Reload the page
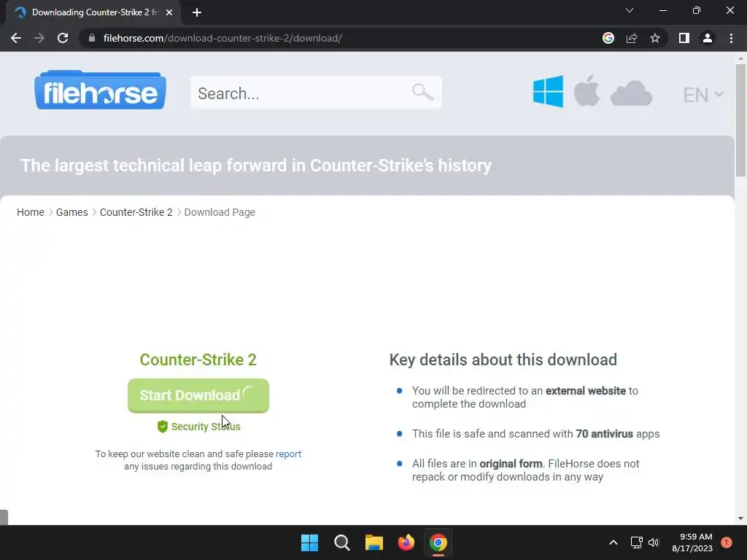 (x=63, y=38)
